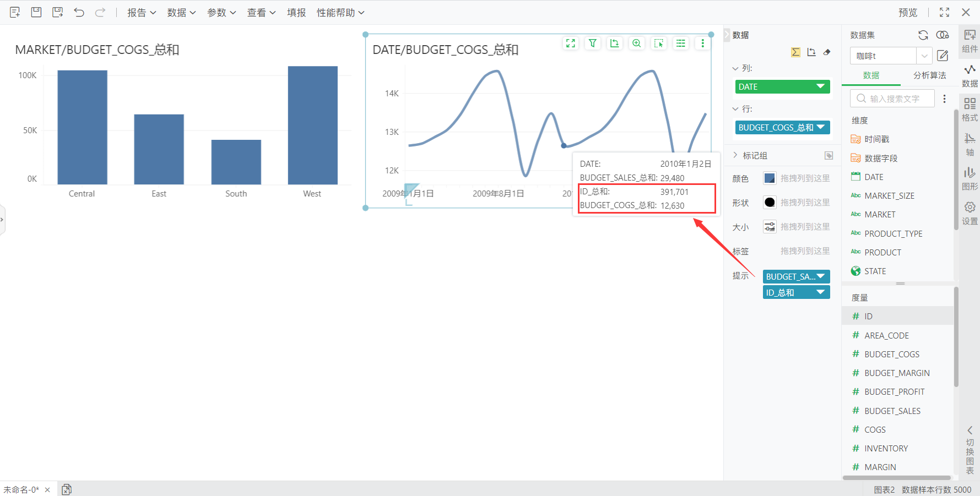Collapse the 行 section
980x496 pixels.
(x=735, y=109)
